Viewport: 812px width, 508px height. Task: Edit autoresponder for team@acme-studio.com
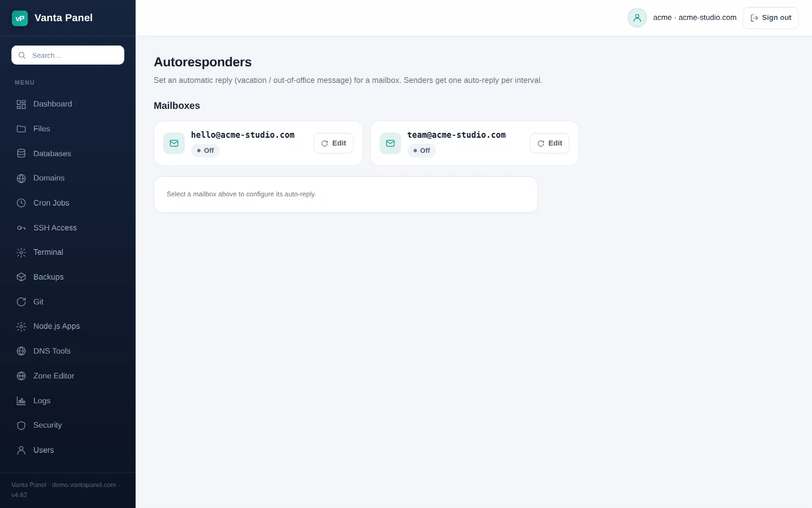(x=550, y=143)
